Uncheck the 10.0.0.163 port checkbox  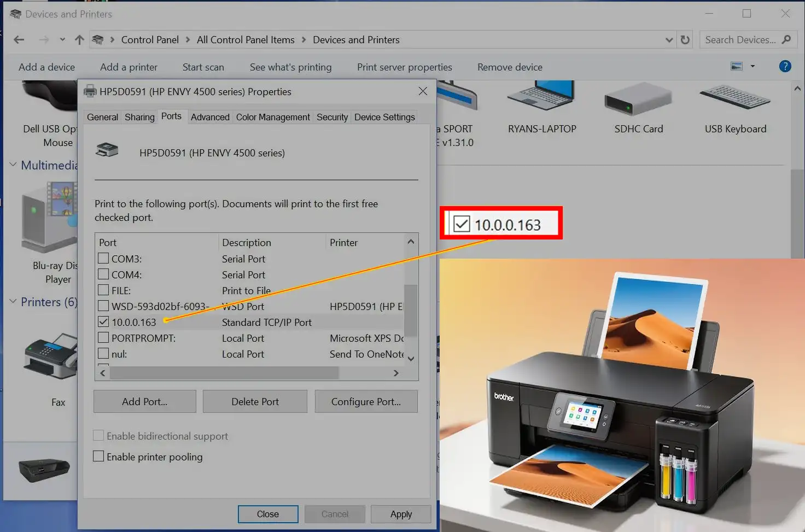tap(103, 321)
